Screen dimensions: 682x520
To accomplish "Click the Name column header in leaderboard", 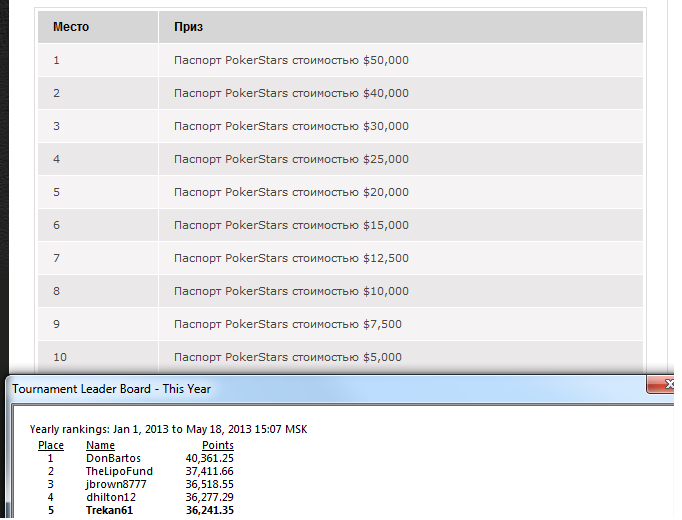I will pos(100,445).
